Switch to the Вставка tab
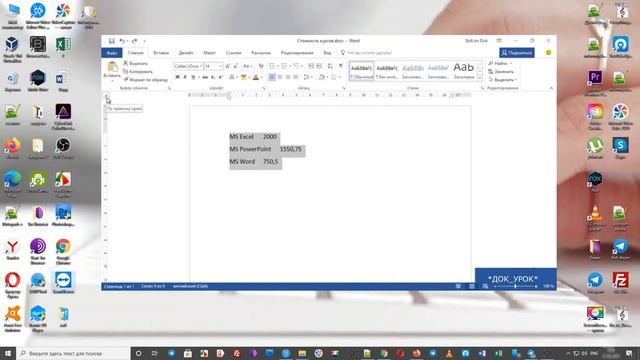Image resolution: width=640 pixels, height=360 pixels. click(161, 53)
